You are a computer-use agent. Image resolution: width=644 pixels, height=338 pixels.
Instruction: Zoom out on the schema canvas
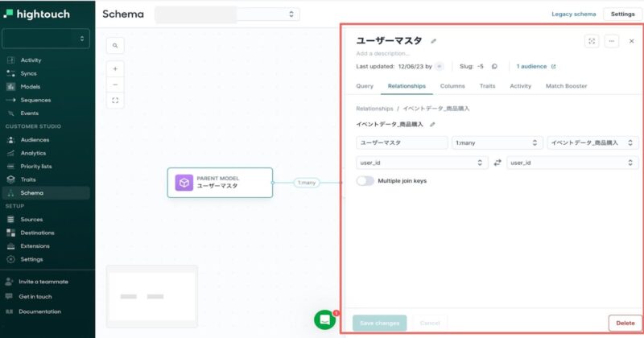pos(115,84)
